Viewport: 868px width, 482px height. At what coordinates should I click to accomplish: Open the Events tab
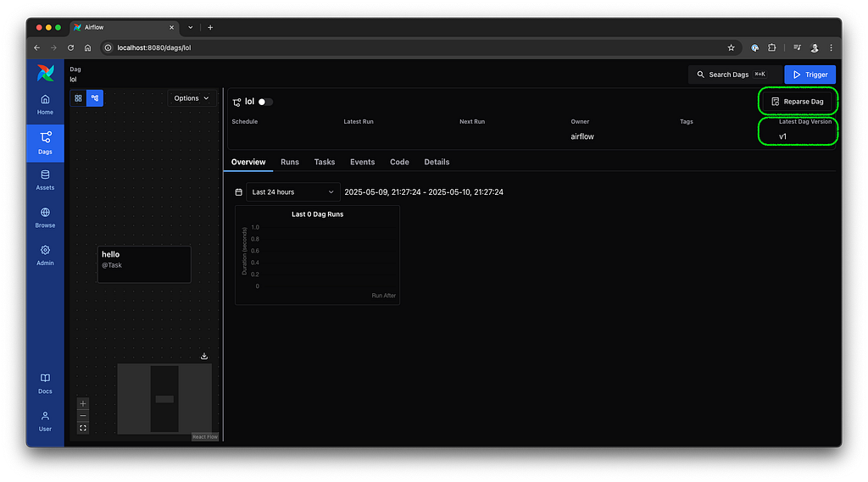(363, 162)
